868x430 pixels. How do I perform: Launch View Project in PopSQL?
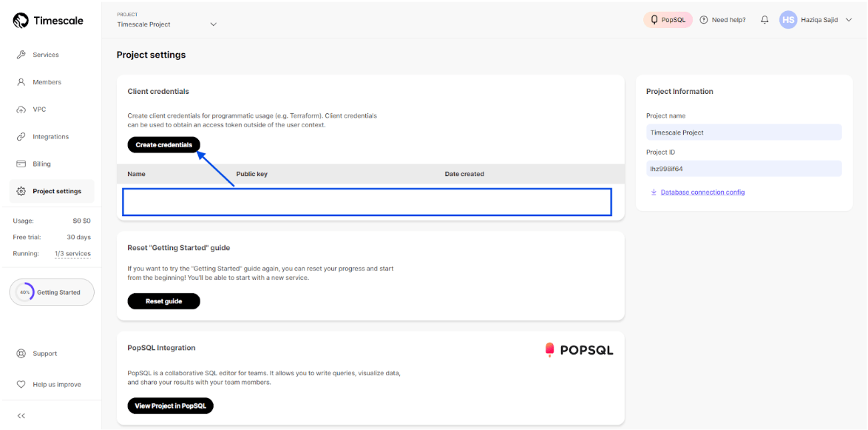pyautogui.click(x=170, y=406)
